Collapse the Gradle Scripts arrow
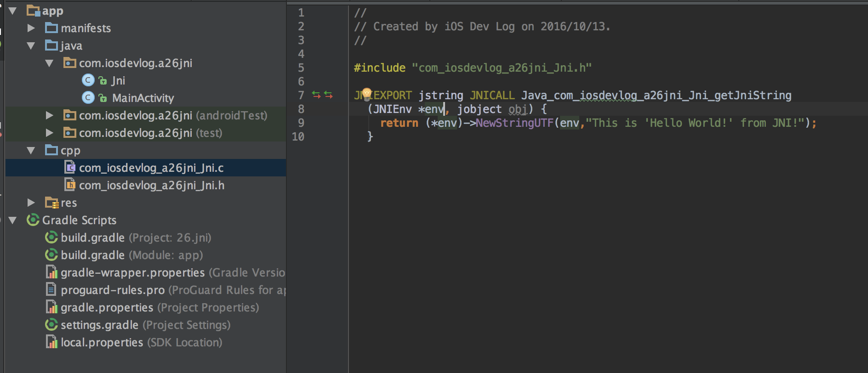 point(13,220)
